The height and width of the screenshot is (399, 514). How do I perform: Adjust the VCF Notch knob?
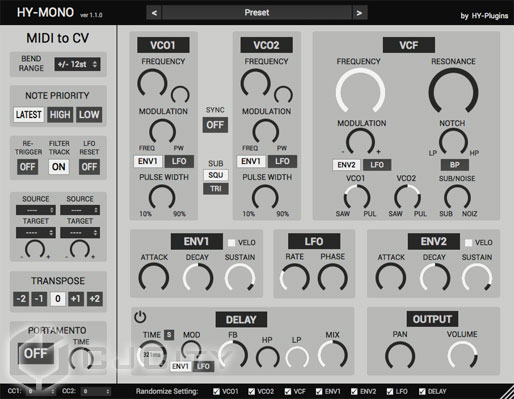click(x=453, y=141)
